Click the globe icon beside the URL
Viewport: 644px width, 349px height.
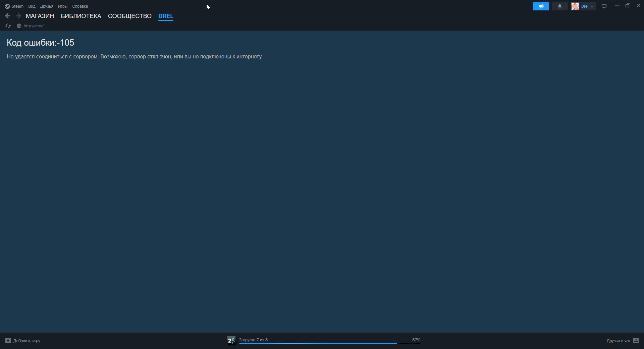pos(19,26)
